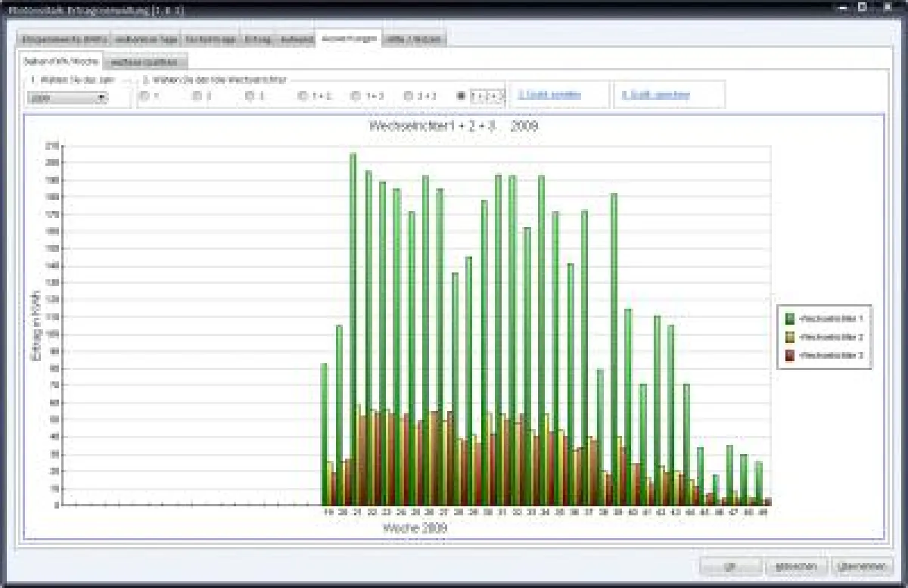Viewport: 908px width, 588px height.
Task: Switch to the Auswertungen tab
Action: pyautogui.click(x=348, y=39)
